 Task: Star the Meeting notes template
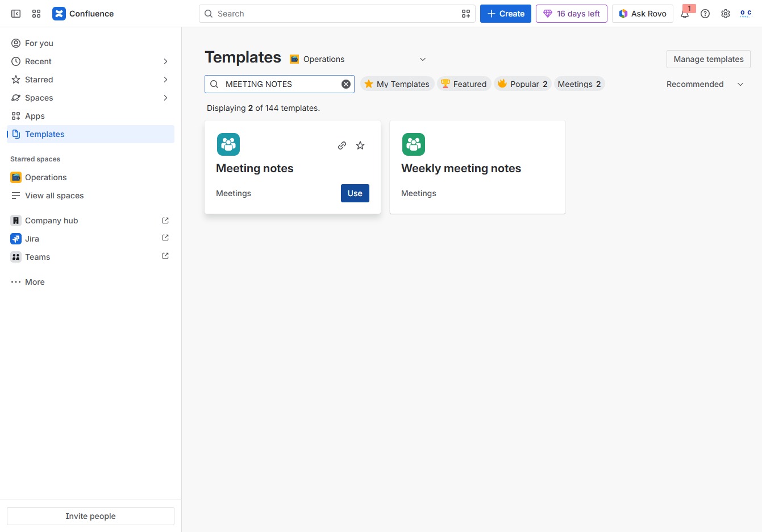tap(360, 146)
